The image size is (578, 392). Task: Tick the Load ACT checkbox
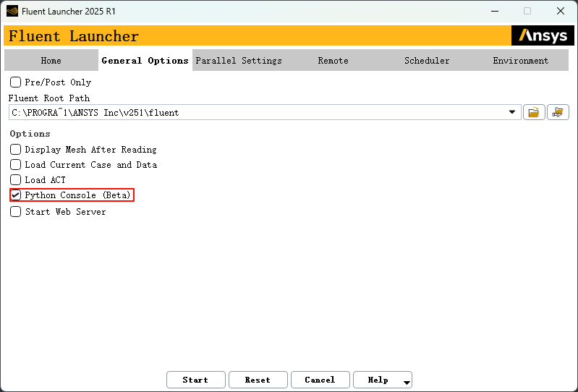point(15,179)
